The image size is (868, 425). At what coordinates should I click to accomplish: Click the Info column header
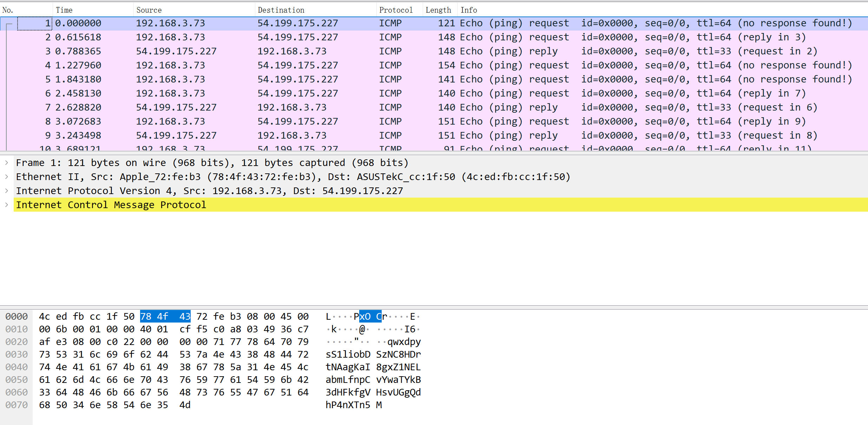click(x=469, y=9)
